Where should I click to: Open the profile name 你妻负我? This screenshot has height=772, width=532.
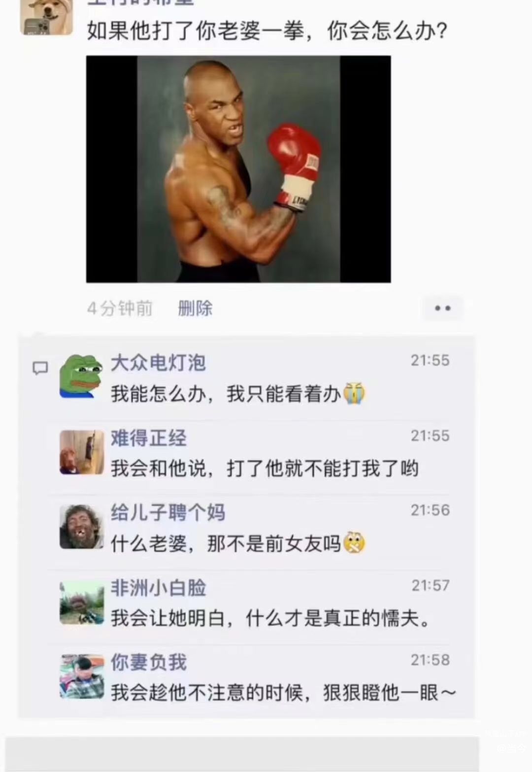pos(148,662)
